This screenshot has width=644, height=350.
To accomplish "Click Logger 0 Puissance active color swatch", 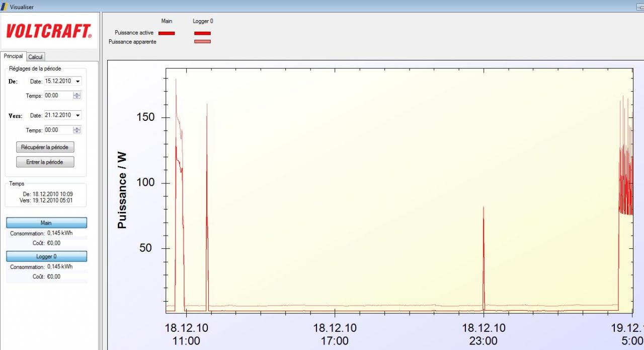I will [203, 33].
